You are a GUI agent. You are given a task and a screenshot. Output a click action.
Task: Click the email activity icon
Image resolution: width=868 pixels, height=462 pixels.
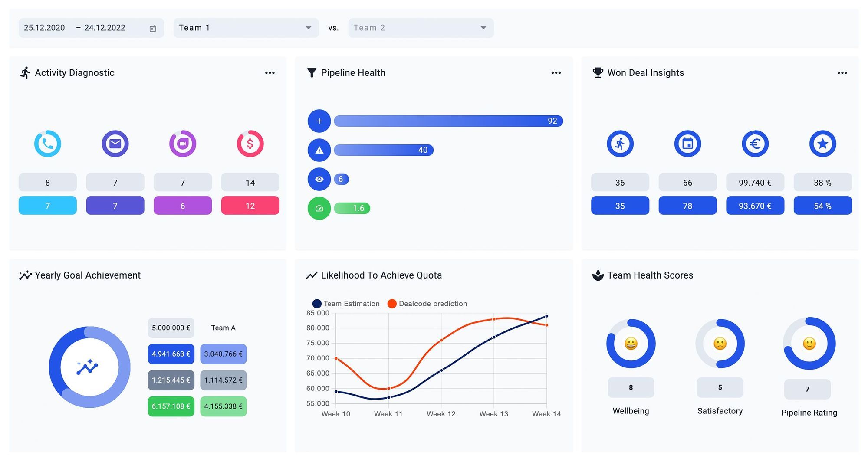click(x=115, y=144)
